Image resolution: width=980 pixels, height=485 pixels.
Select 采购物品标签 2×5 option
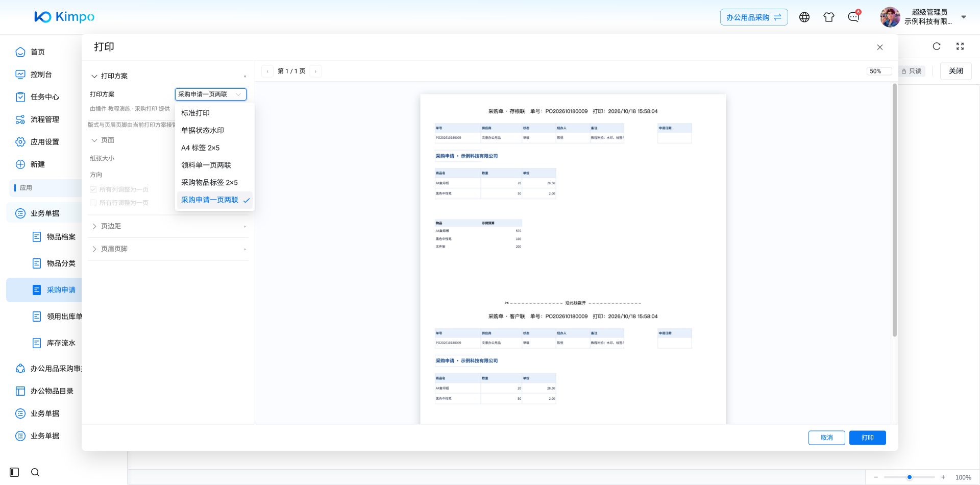coord(214,182)
